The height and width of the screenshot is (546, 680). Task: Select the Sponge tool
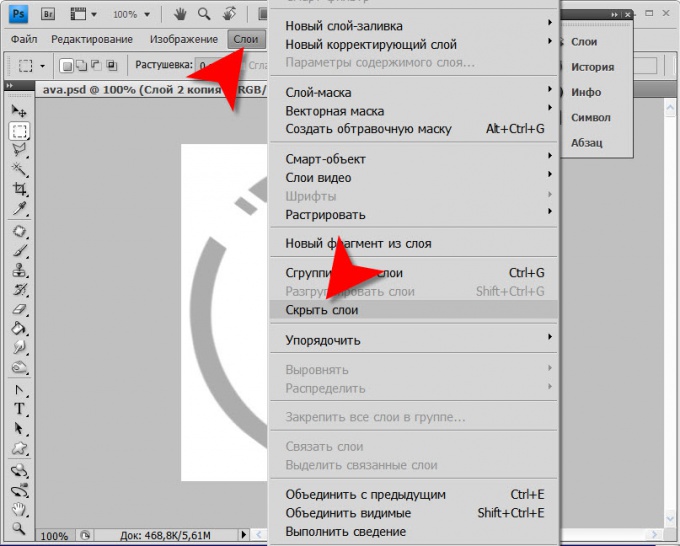click(x=19, y=368)
